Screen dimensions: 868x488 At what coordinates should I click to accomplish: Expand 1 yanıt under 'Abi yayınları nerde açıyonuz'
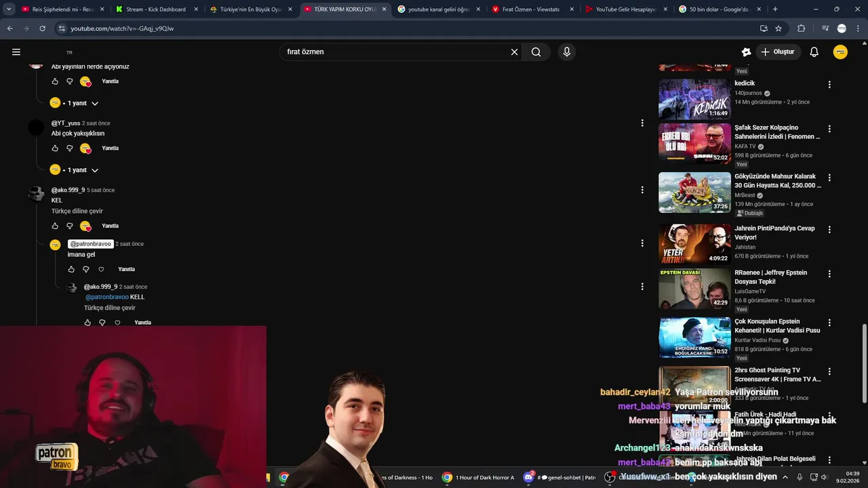click(75, 103)
